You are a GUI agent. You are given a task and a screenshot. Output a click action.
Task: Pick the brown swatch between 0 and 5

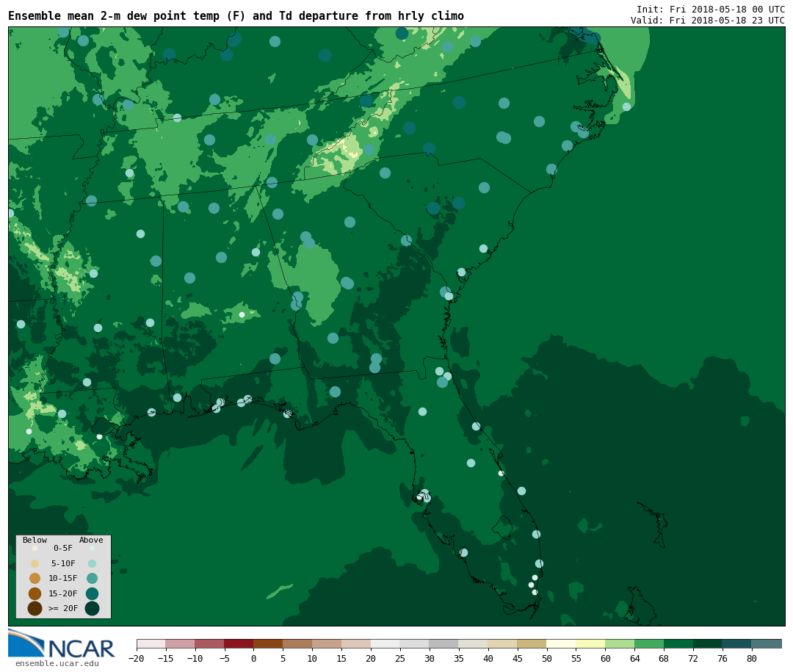(x=269, y=643)
